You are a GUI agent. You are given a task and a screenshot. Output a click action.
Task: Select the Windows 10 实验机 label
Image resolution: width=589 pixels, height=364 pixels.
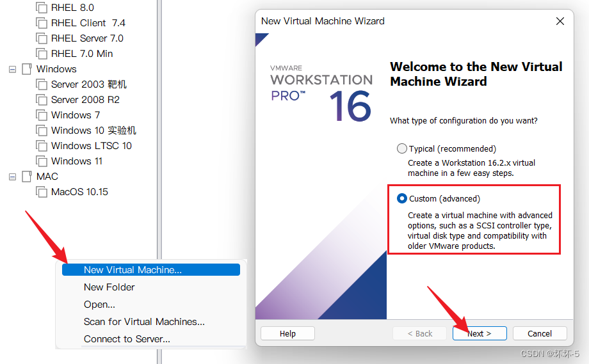click(x=93, y=131)
